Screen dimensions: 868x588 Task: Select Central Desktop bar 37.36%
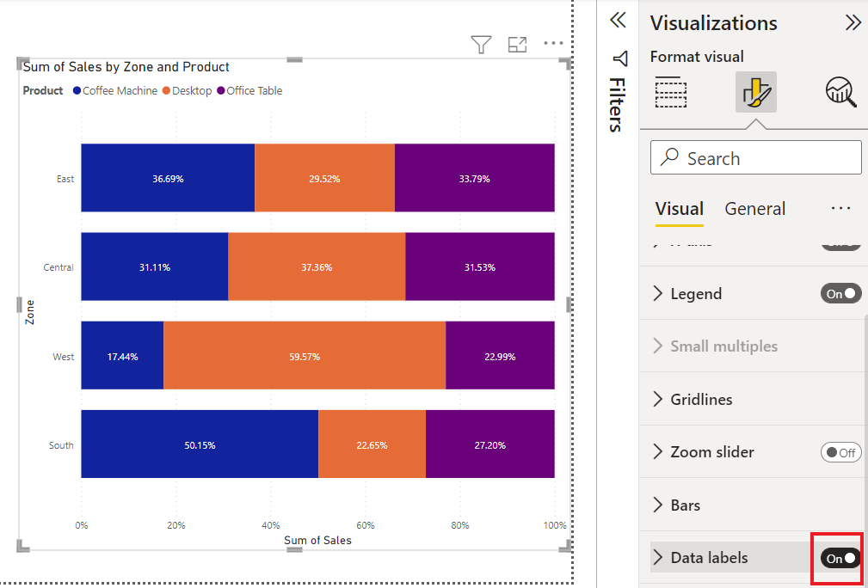317,266
